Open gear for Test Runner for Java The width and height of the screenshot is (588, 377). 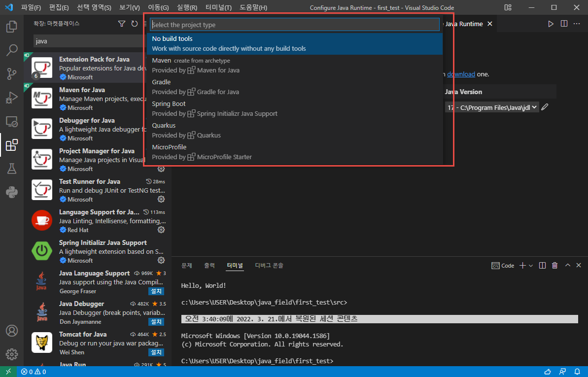(x=161, y=199)
